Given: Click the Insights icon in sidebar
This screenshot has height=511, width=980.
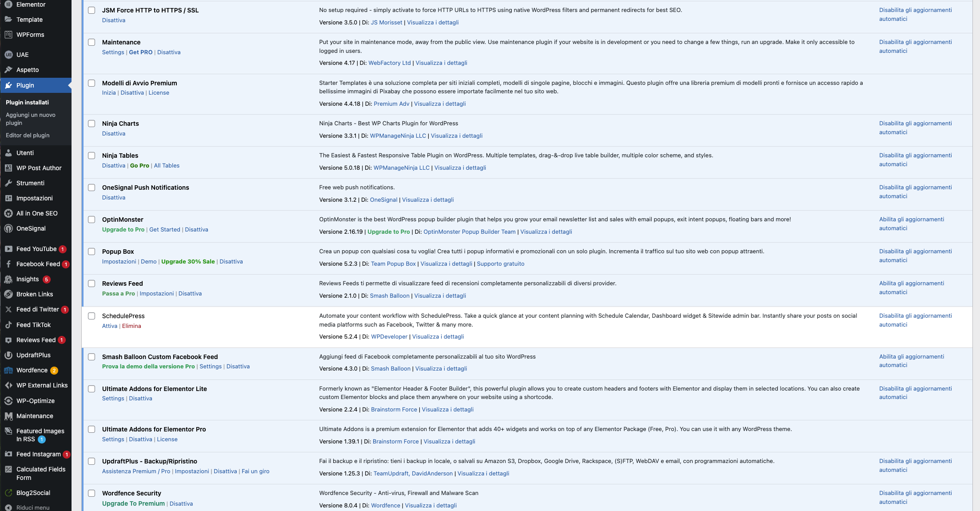Looking at the screenshot, I should 8,279.
